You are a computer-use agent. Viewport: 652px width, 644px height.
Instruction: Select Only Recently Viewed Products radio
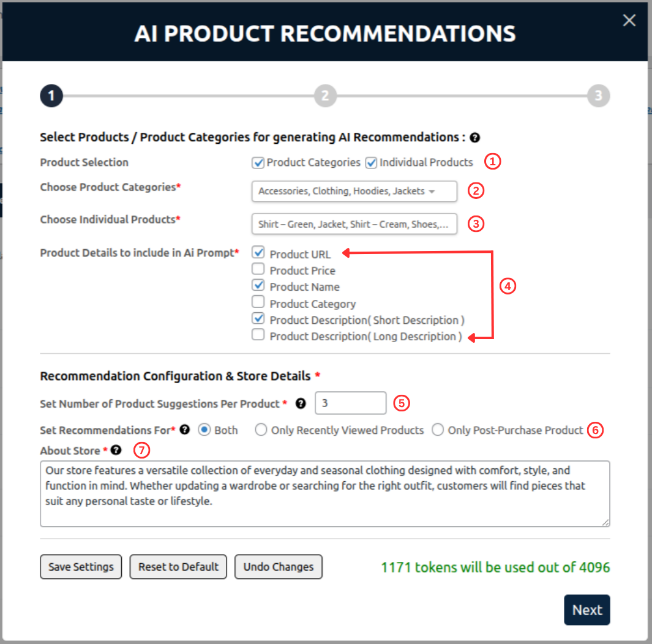click(261, 430)
